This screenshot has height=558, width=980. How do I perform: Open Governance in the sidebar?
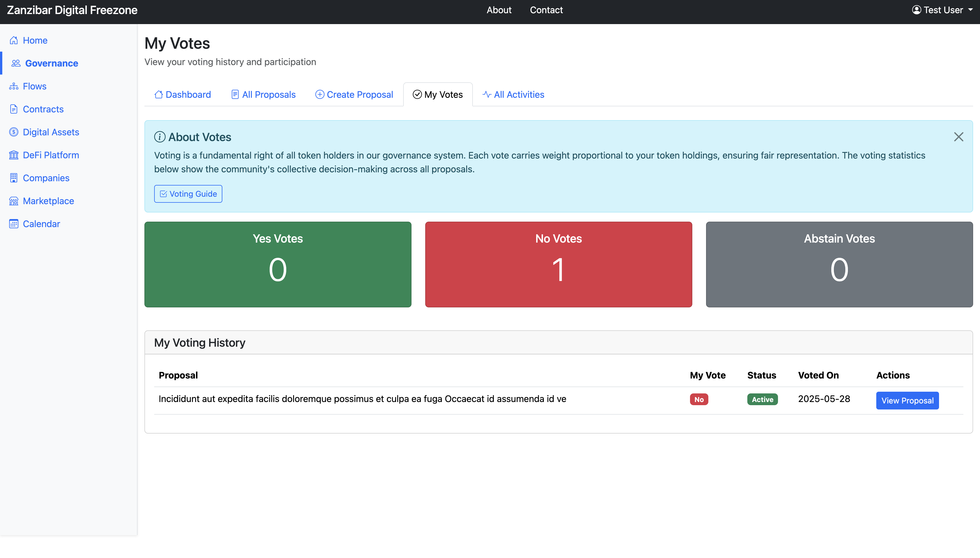tap(69, 63)
